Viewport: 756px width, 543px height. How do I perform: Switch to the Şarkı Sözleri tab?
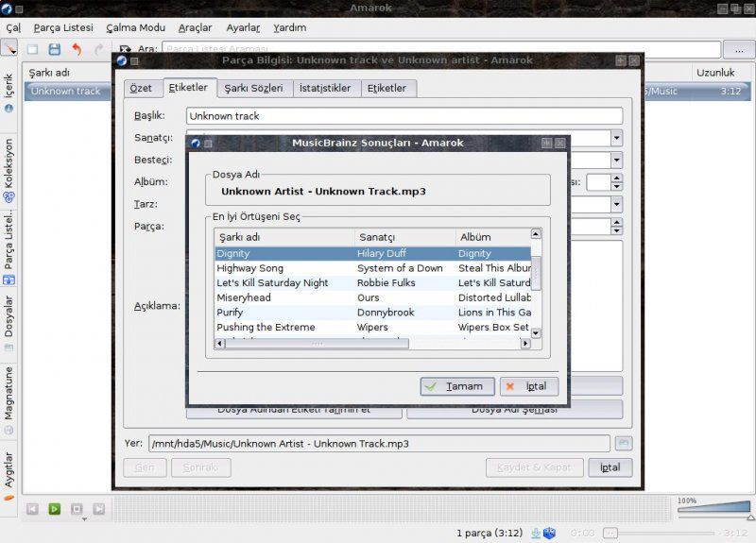pos(252,88)
